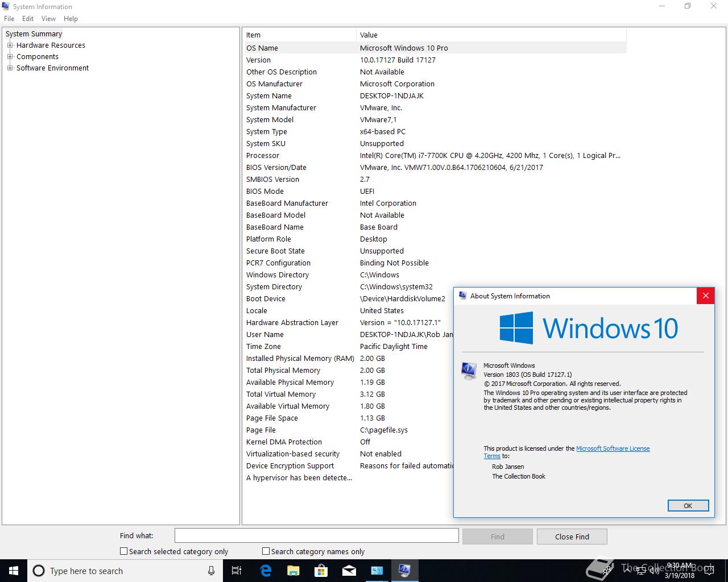Open the Edit menu
The height and width of the screenshot is (582, 728).
(x=28, y=18)
